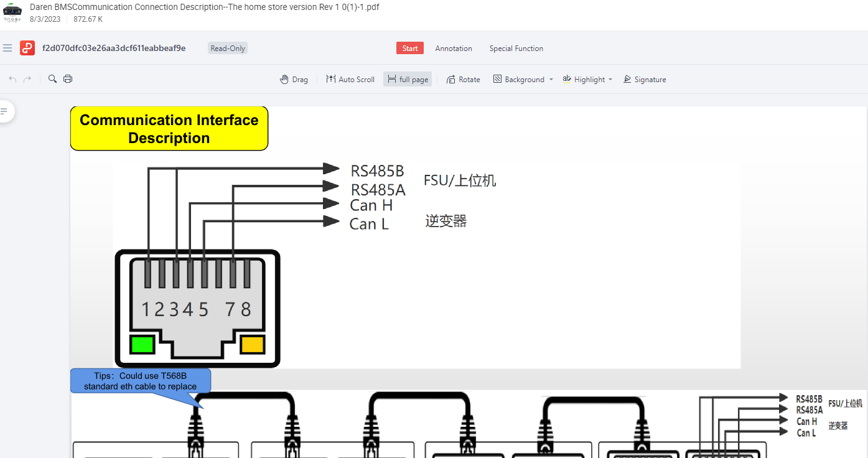Open the search magnifier tool
868x458 pixels.
point(53,79)
